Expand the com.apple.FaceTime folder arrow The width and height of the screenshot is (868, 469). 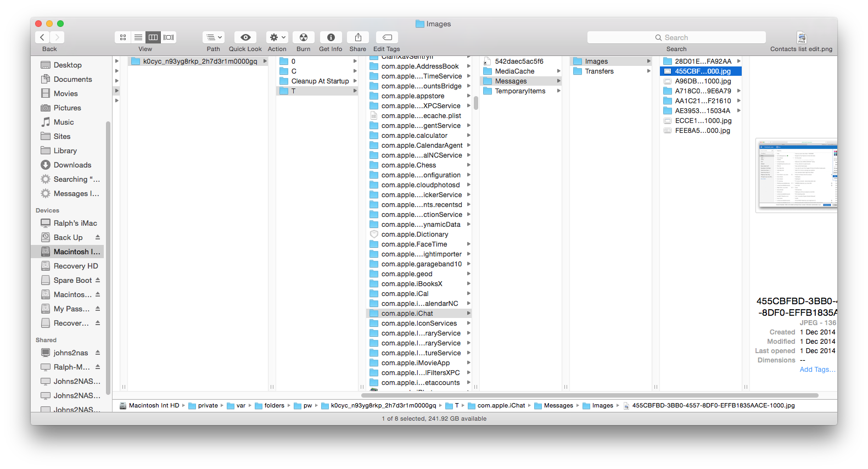pos(469,244)
